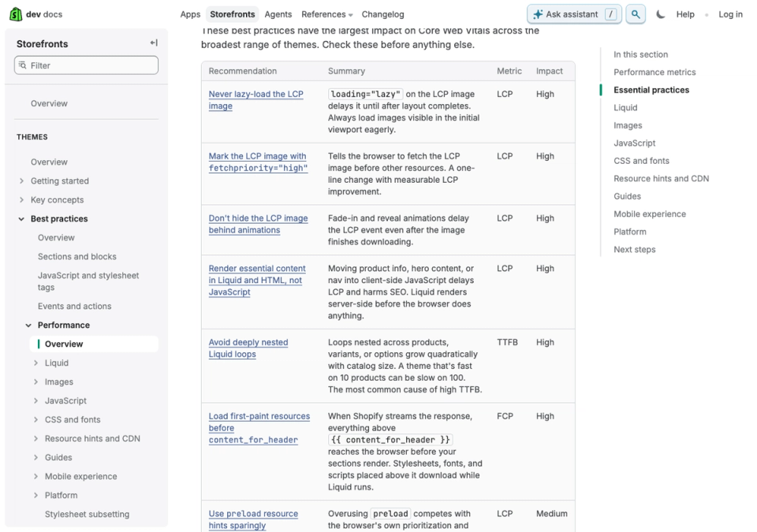Open the Apps nav item
757x532 pixels.
190,14
